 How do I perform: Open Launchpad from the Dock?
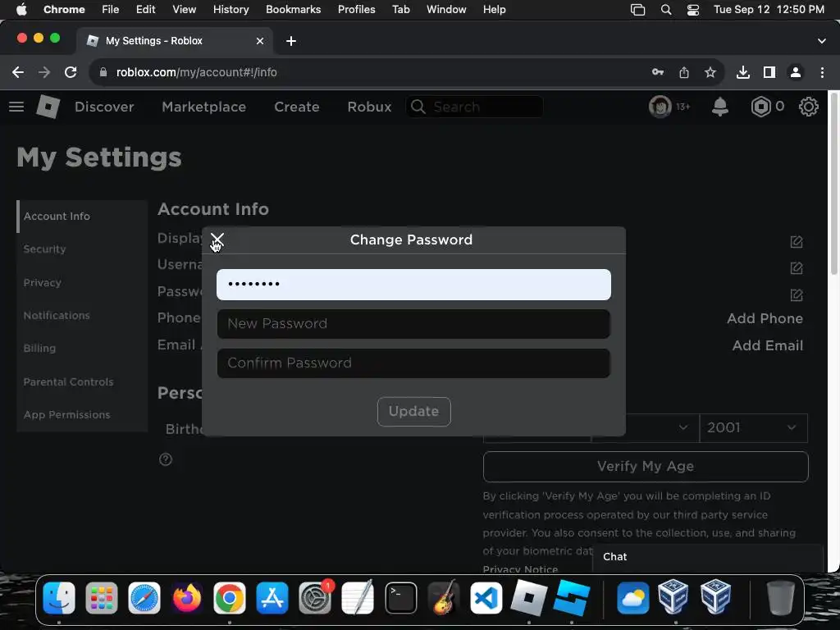pyautogui.click(x=101, y=597)
